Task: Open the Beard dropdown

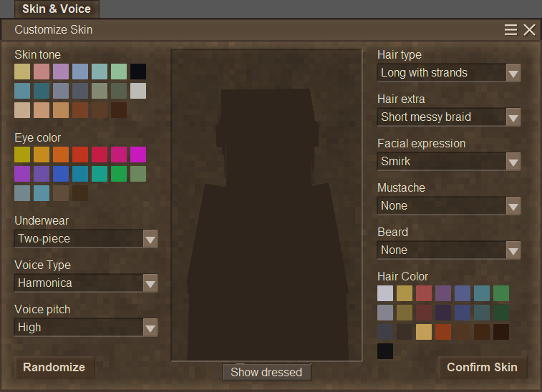Action: pyautogui.click(x=449, y=250)
